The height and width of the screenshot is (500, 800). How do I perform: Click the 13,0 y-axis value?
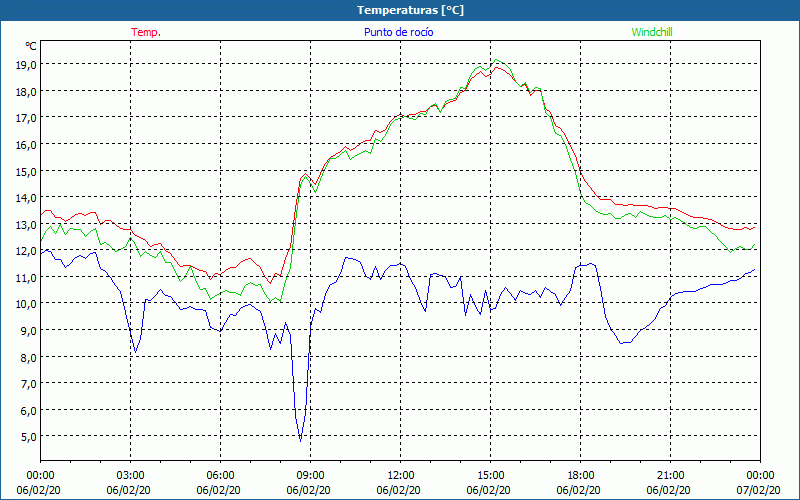point(27,224)
